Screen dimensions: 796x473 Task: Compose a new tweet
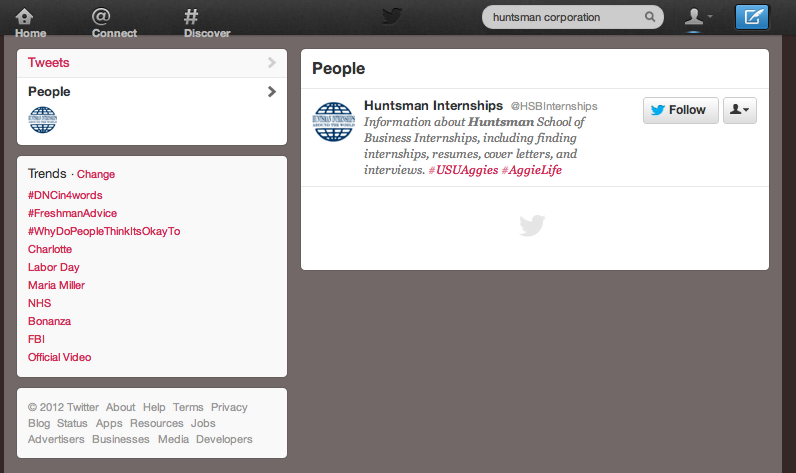752,17
